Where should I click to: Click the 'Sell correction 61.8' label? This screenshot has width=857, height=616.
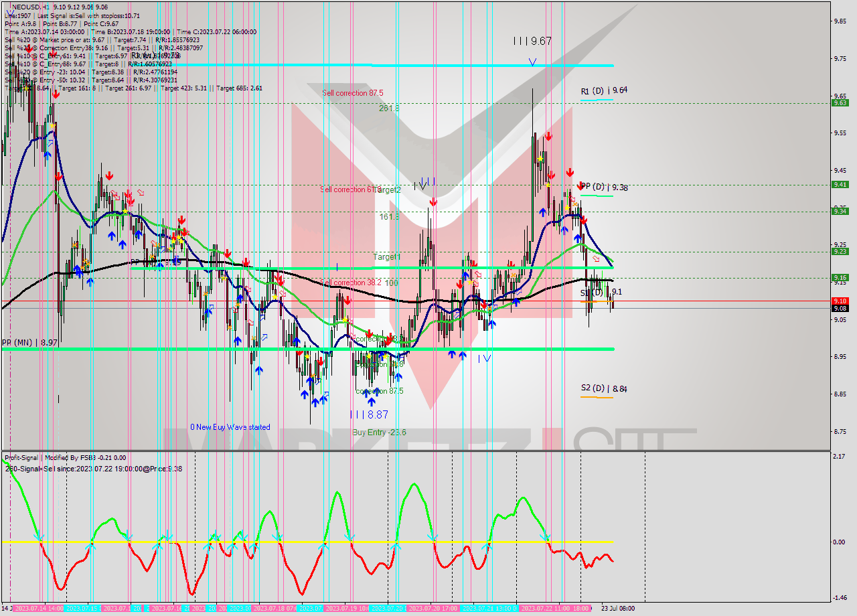point(351,189)
